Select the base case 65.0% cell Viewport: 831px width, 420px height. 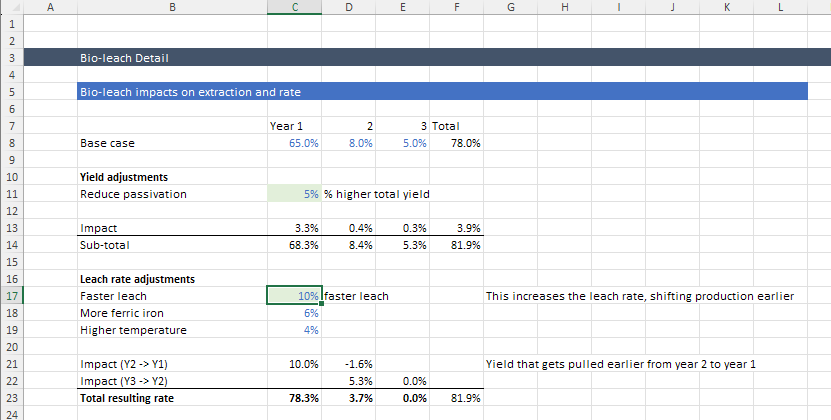tap(295, 143)
